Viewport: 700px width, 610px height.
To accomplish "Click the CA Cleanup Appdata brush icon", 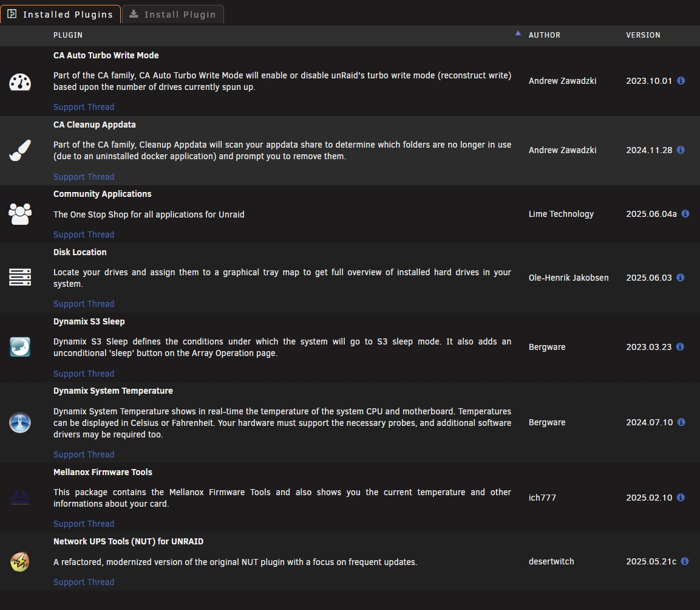I will click(20, 151).
